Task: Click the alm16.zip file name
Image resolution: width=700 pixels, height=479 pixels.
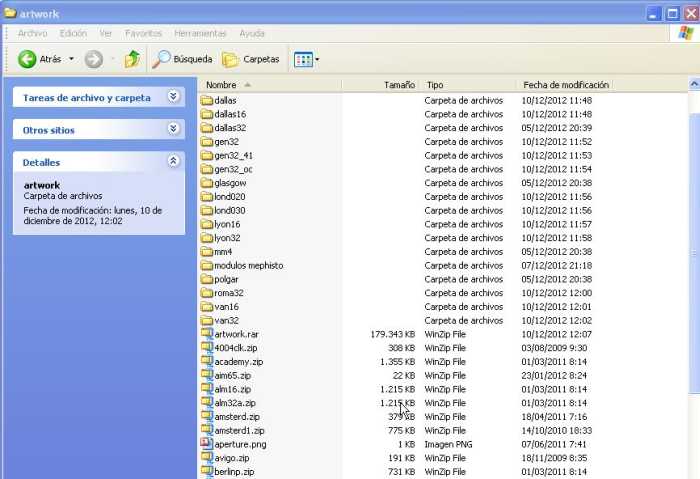Action: (233, 389)
